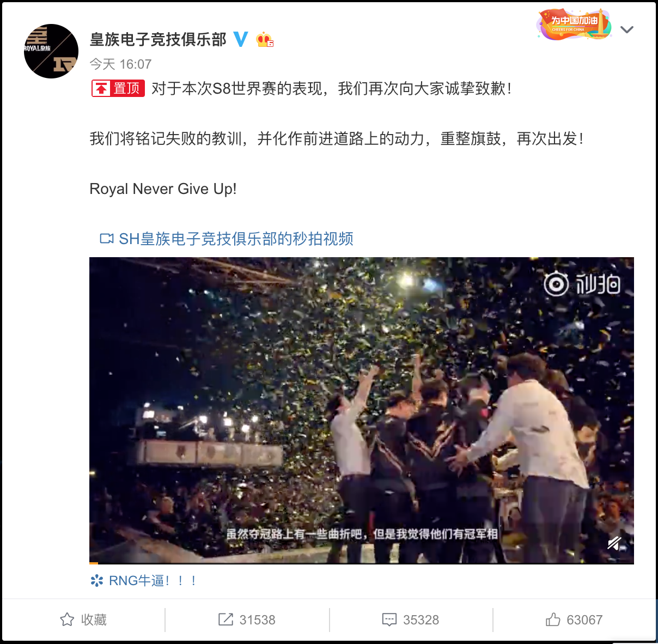Play the confetti celebration video
This screenshot has height=644, width=658.
pyautogui.click(x=362, y=410)
